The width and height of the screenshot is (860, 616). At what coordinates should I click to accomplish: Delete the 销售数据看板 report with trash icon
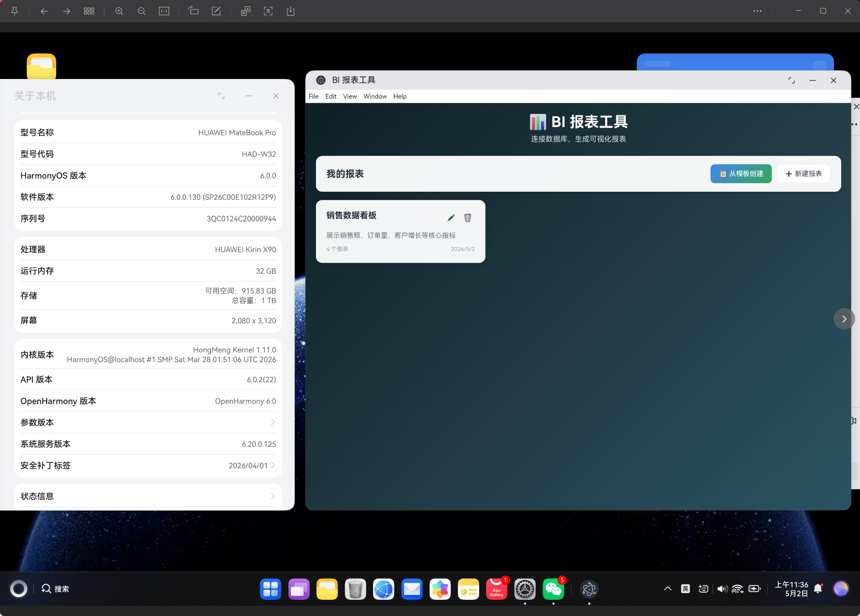tap(467, 218)
